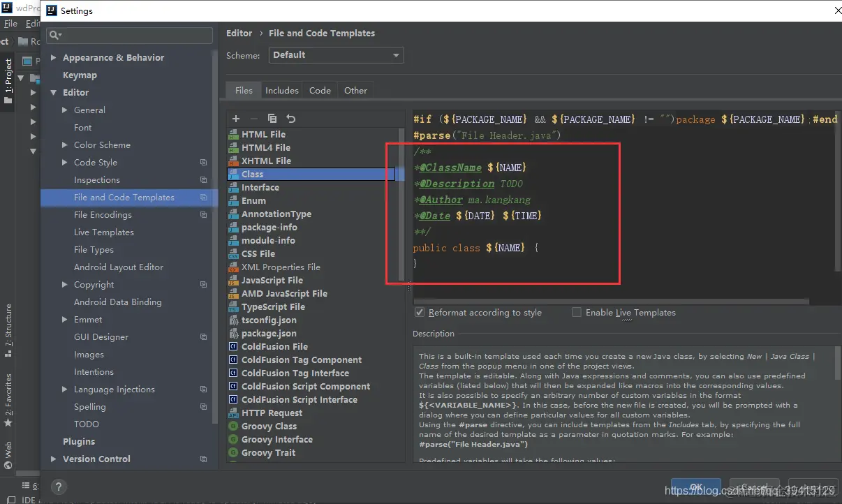Open the TODO settings entry
This screenshot has height=504, width=842.
click(87, 424)
